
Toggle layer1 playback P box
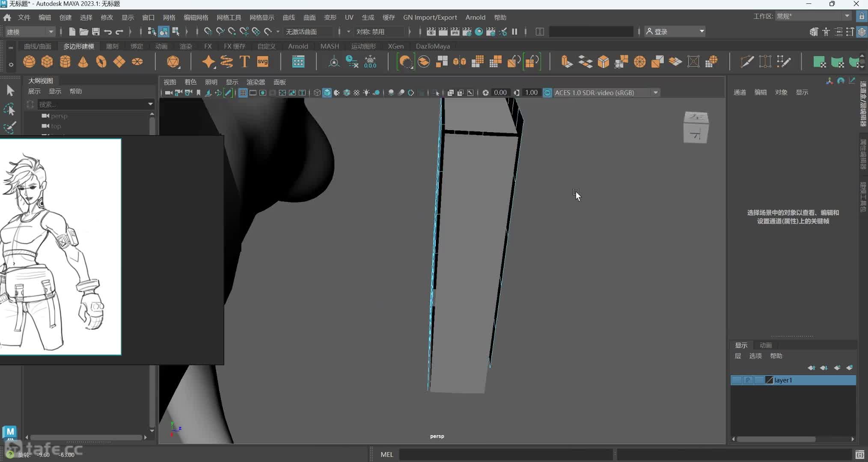point(748,380)
